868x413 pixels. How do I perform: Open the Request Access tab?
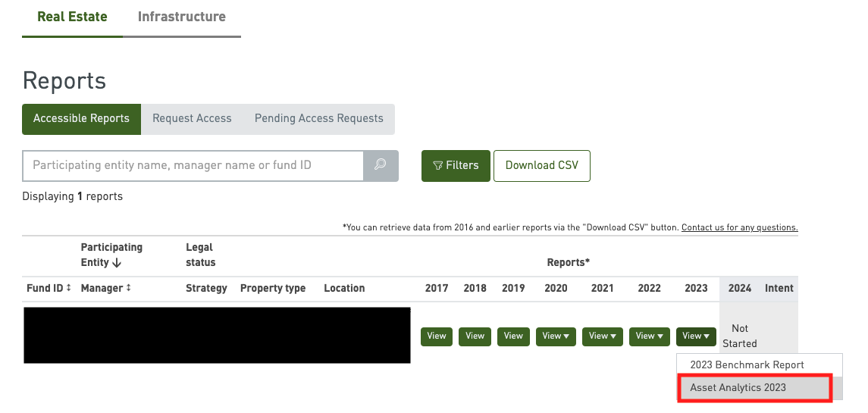(x=192, y=119)
